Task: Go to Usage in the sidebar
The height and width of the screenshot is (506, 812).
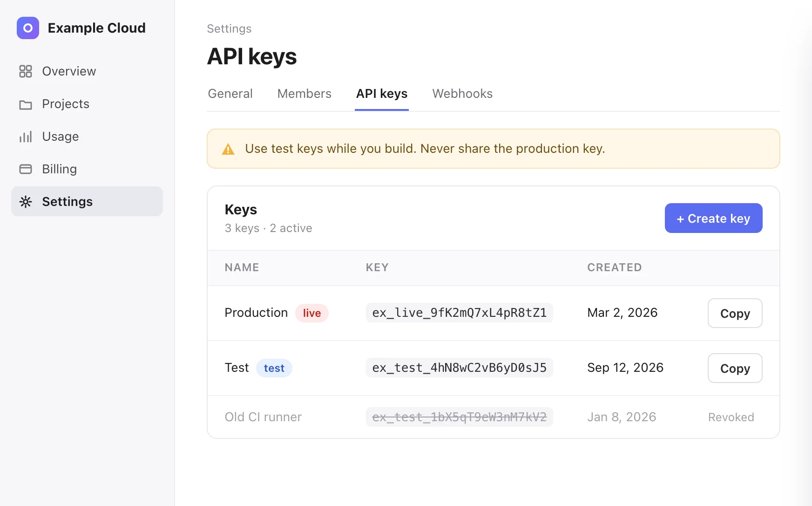Action: point(87,137)
